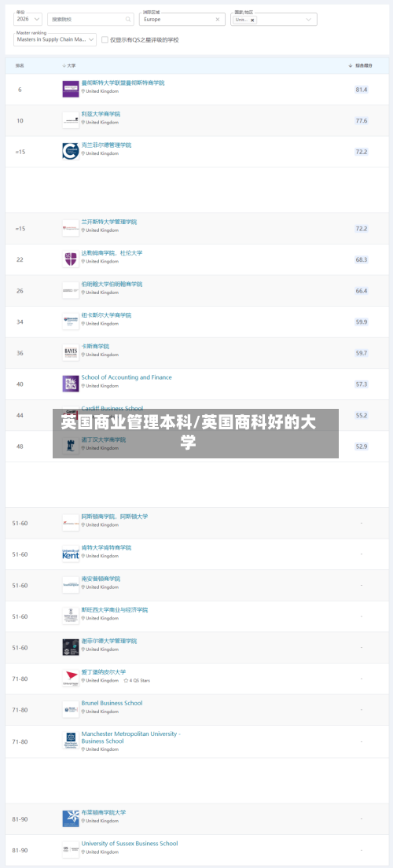Click the Newcastle logo at rank 34
The width and height of the screenshot is (393, 868).
[x=71, y=321]
